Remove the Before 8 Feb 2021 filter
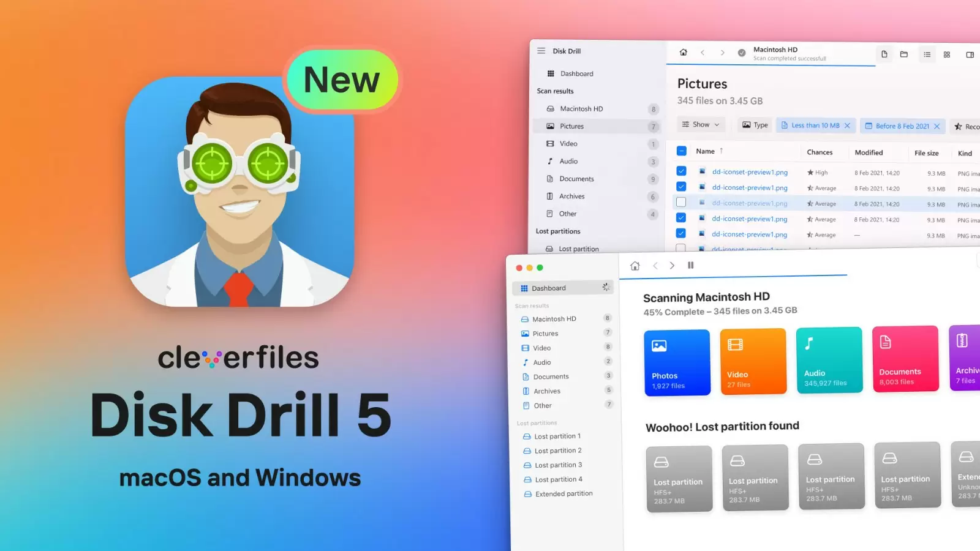This screenshot has height=551, width=980. coord(937,126)
